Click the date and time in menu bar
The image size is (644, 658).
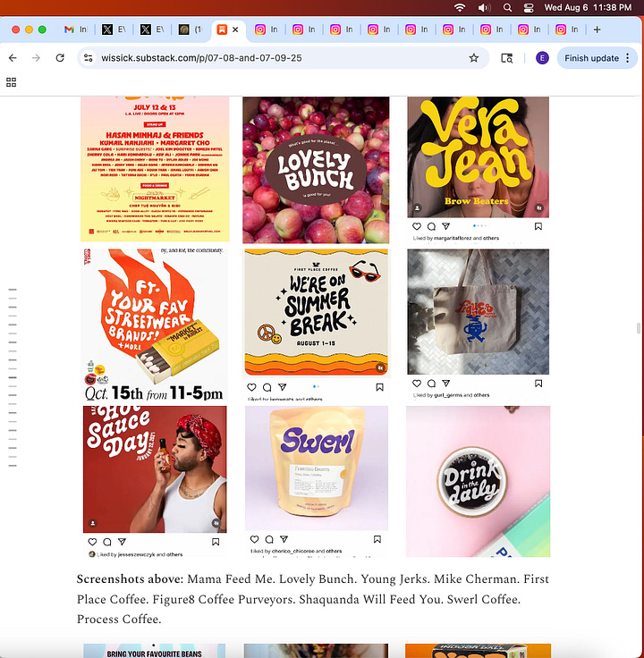(x=588, y=7)
